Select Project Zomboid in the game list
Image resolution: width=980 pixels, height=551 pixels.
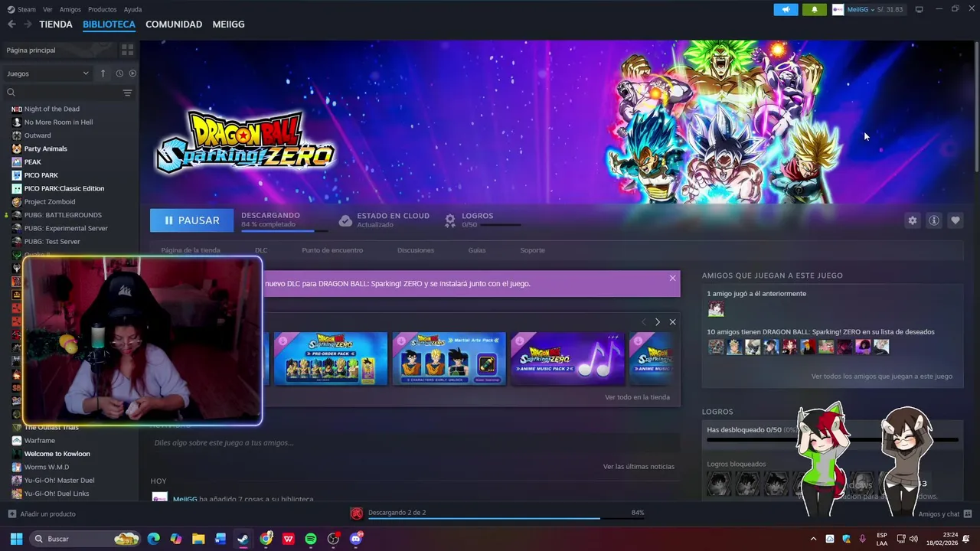[x=50, y=202]
